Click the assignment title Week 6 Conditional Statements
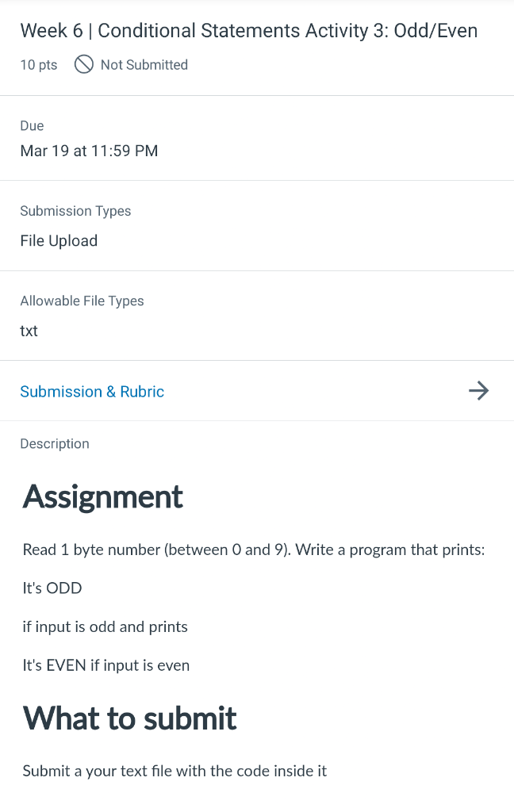Image resolution: width=514 pixels, height=812 pixels. tap(248, 30)
